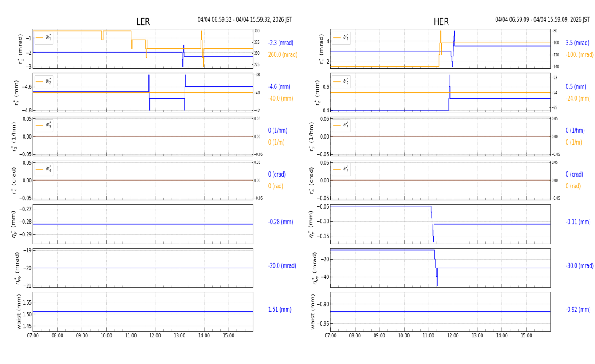Click the ∂r4* legend in the HER plot
Image resolution: width=595 pixels, height=364 pixels.
341,169
